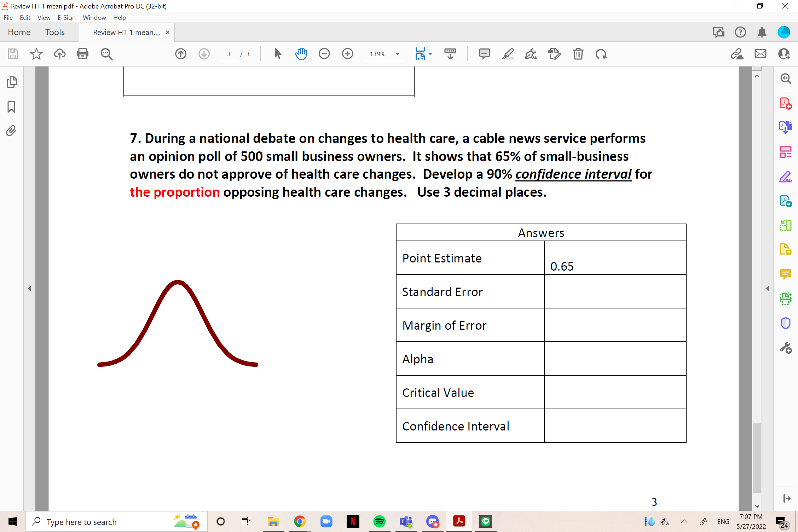Open the Protect tool shield icon
Screen dimensions: 798x532
[786, 323]
